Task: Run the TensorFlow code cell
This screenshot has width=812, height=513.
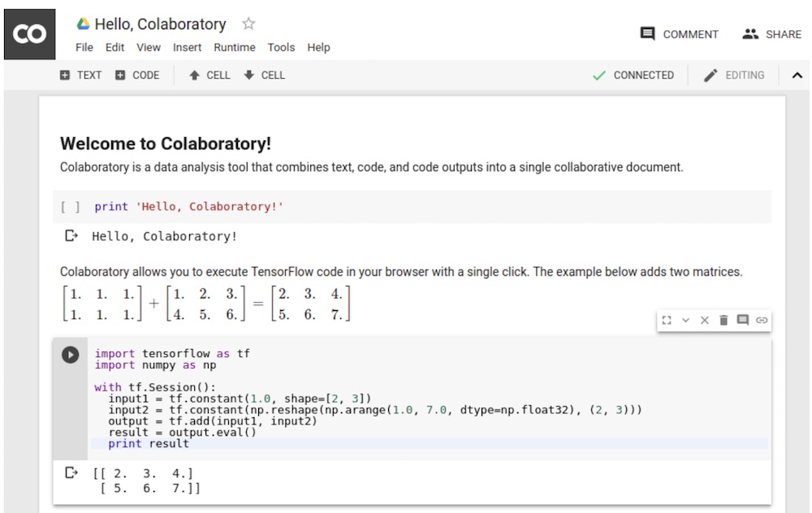Action: click(71, 355)
